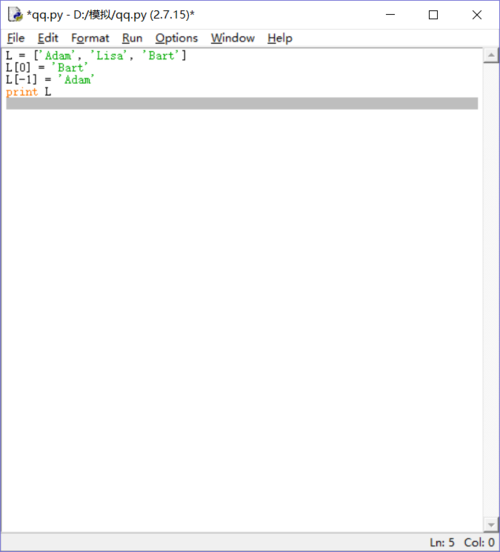Open the Run menu
The image size is (500, 552).
(132, 38)
